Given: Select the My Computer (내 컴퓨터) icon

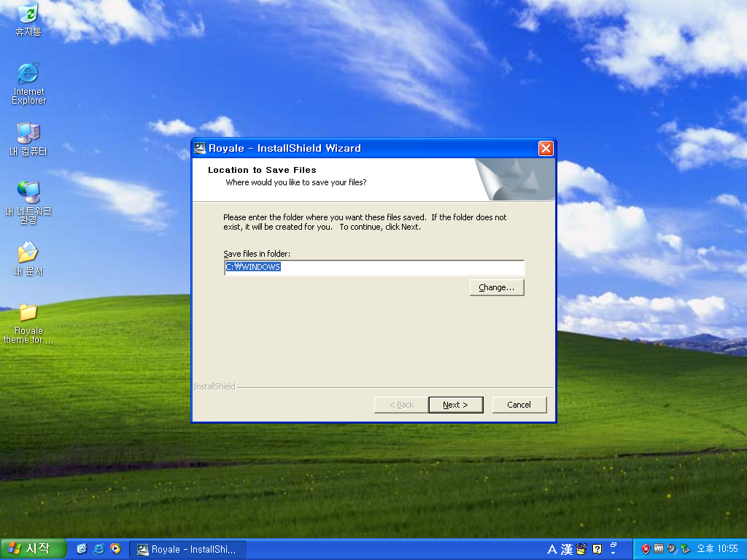Looking at the screenshot, I should tap(28, 139).
